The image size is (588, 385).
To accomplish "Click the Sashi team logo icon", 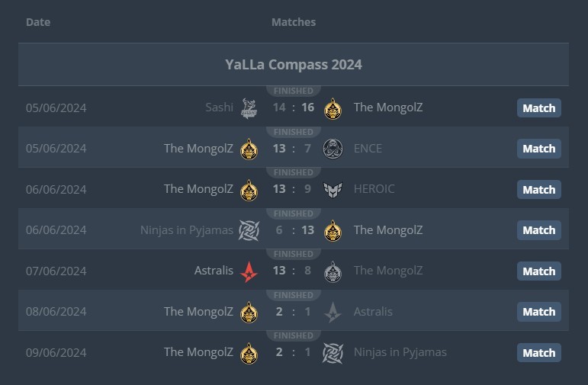I will tap(249, 108).
